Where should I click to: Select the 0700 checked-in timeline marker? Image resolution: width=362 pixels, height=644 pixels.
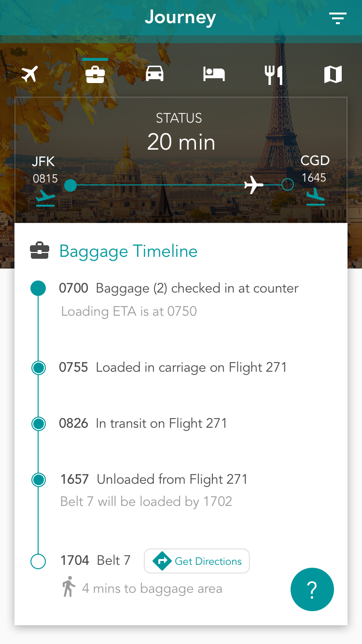point(38,288)
